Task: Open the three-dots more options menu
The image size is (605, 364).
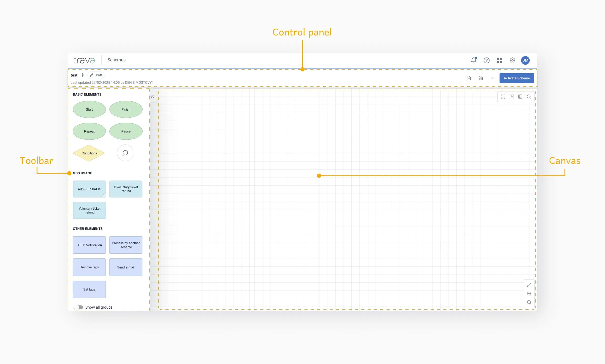Action: pos(492,78)
